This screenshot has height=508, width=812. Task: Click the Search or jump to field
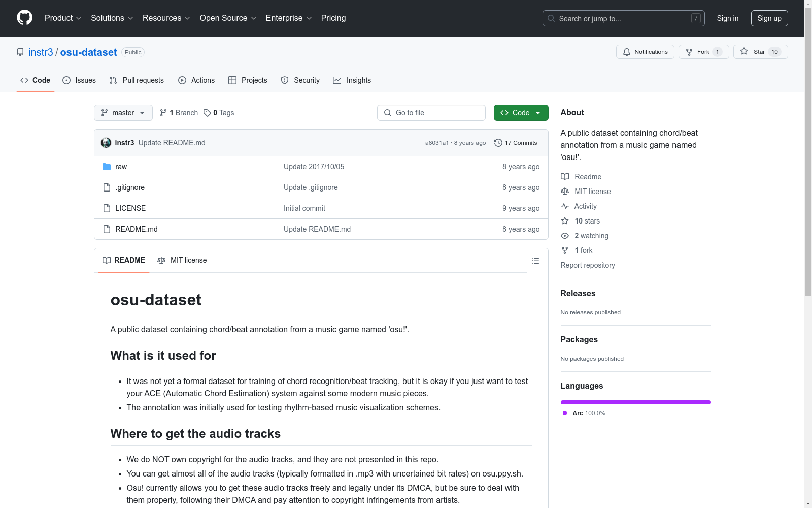(624, 18)
